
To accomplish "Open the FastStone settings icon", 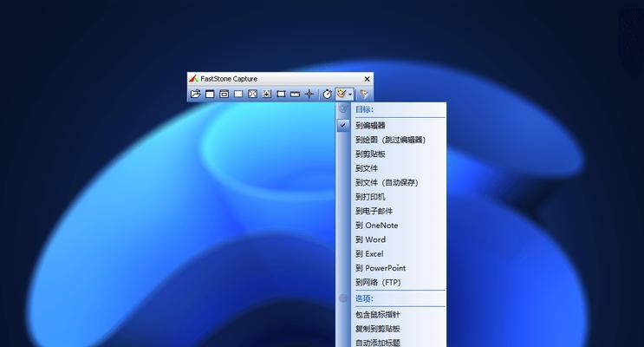I will 364,95.
